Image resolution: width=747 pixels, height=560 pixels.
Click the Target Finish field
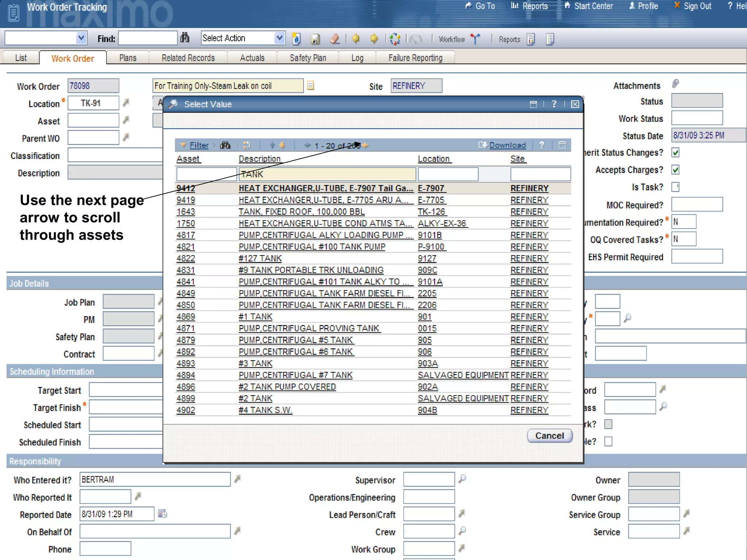tap(126, 407)
